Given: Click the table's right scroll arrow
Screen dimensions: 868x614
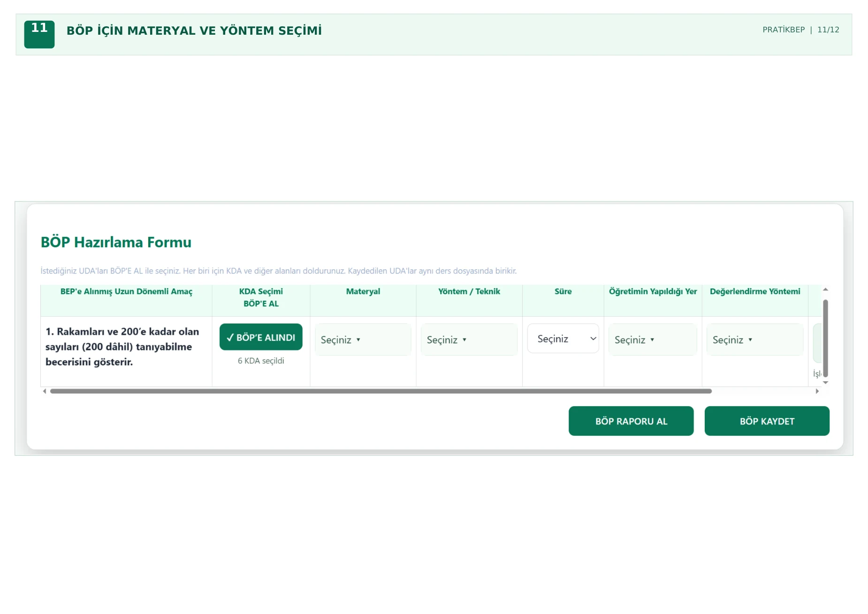Looking at the screenshot, I should [817, 391].
